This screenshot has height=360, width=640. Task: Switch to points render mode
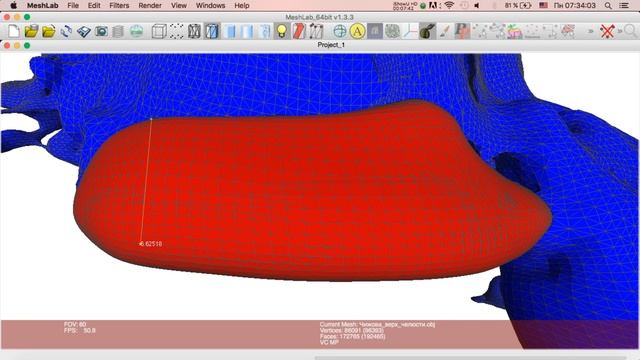point(176,31)
